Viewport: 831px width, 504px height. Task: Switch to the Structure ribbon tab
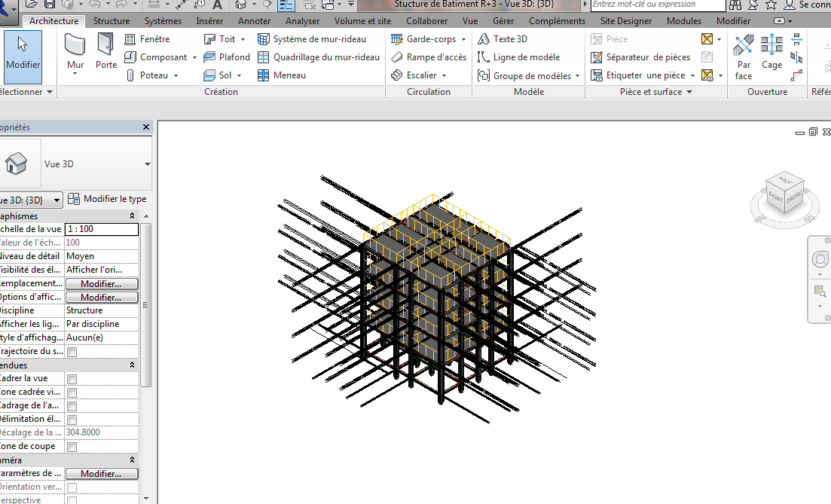tap(112, 21)
